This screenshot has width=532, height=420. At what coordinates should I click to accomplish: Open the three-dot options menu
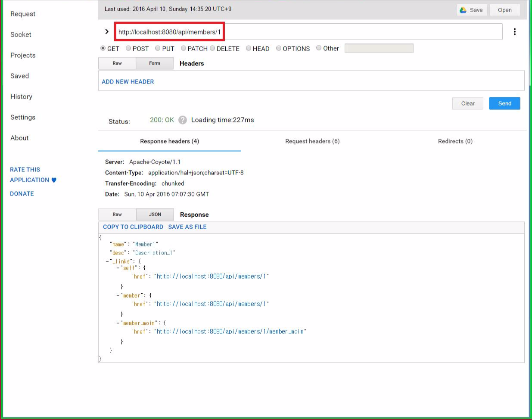click(x=515, y=32)
